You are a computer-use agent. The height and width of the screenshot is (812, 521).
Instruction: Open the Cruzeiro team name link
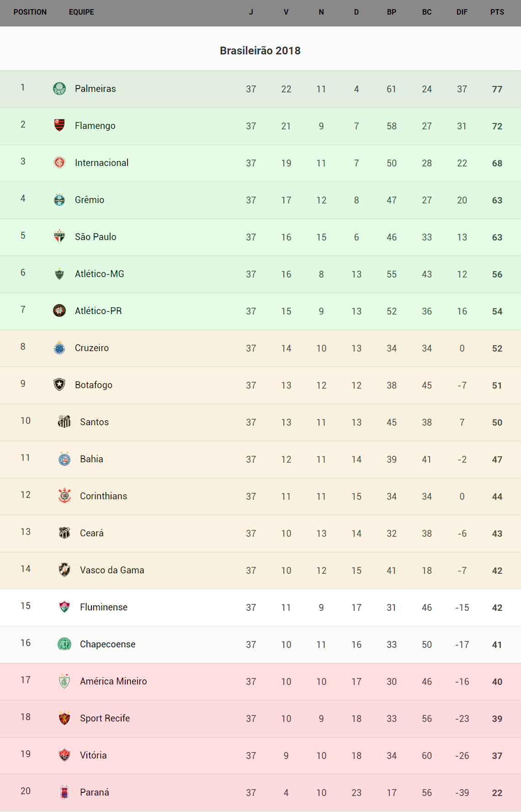point(92,348)
